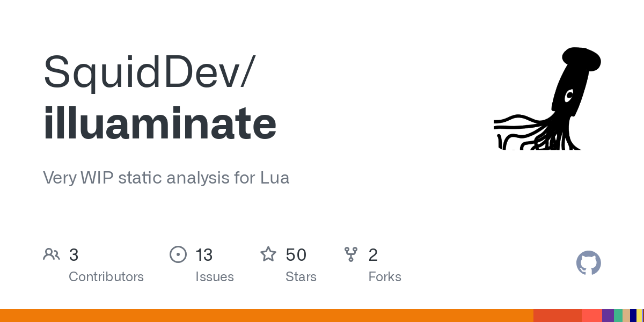The height and width of the screenshot is (322, 644).
Task: Click the contributor count 3
Action: click(74, 255)
